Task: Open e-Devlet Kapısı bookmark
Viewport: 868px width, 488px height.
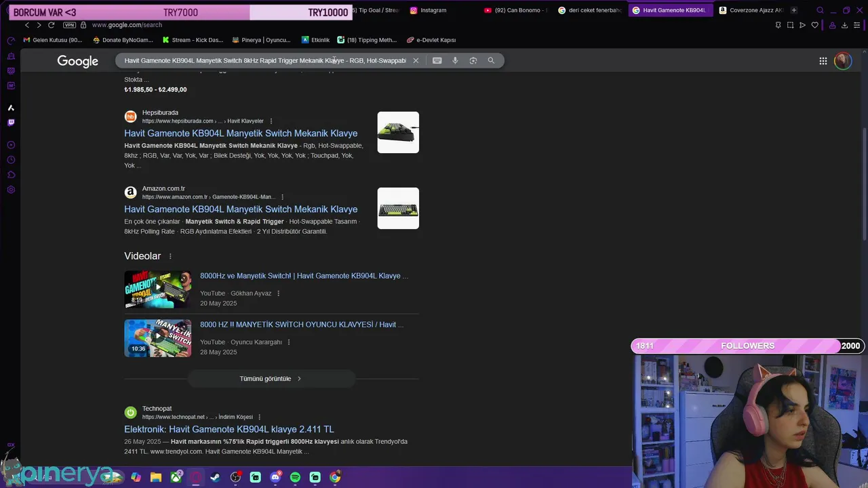Action: point(431,40)
